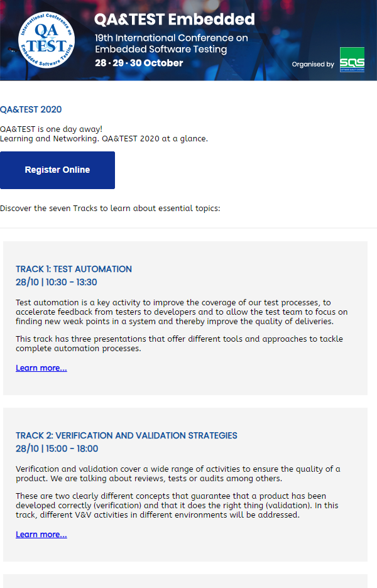
Task: Click the three presentations paragraph in Track 1
Action: point(179,344)
